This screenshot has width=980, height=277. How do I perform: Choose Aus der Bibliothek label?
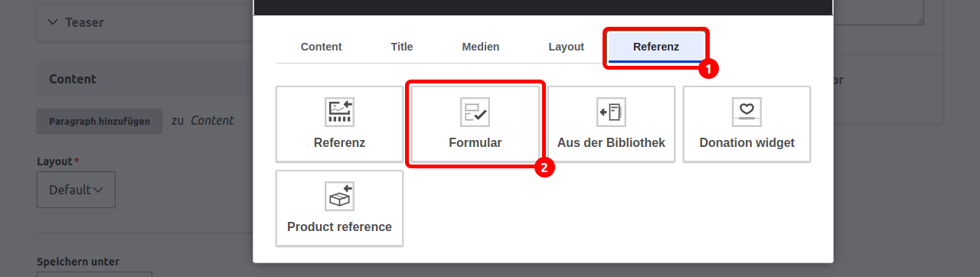click(x=611, y=142)
